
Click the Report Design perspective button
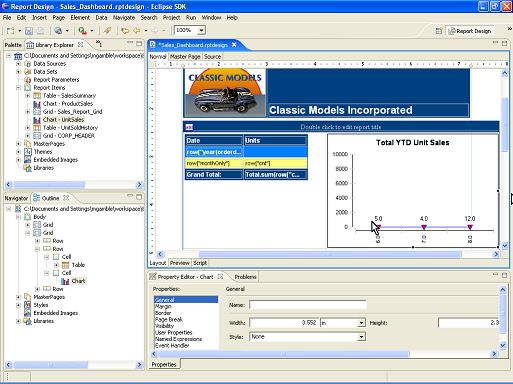470,31
